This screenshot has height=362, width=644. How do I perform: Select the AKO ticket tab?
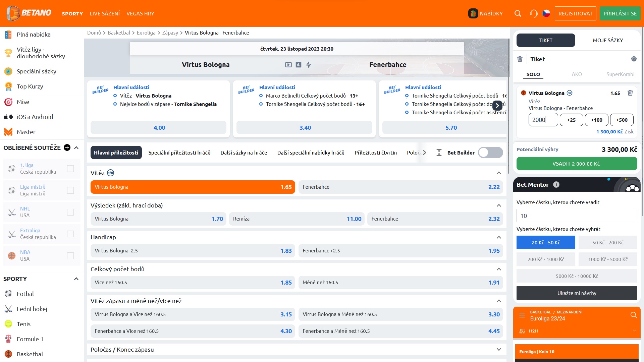pos(577,74)
